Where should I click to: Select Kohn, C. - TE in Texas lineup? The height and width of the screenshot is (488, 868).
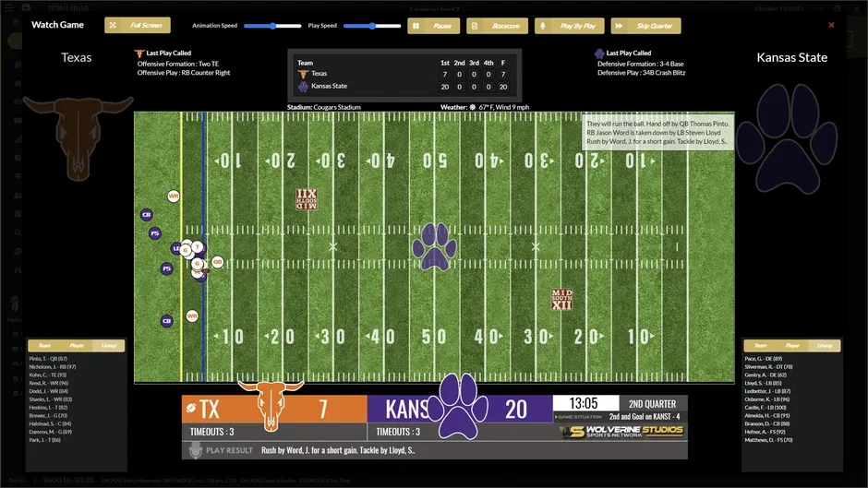coord(48,375)
